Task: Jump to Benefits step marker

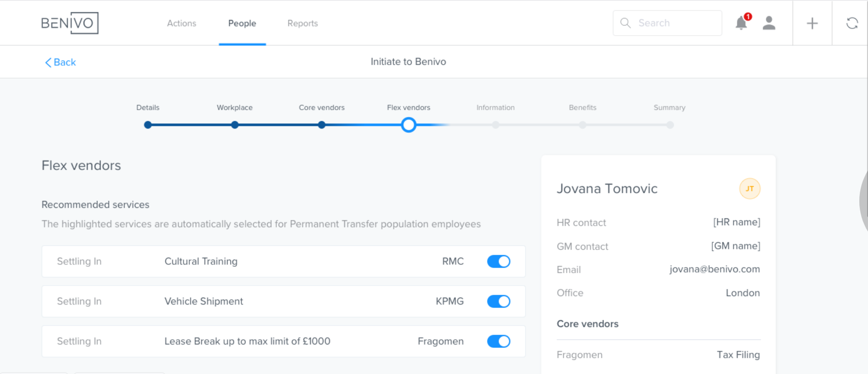Action: pyautogui.click(x=583, y=125)
